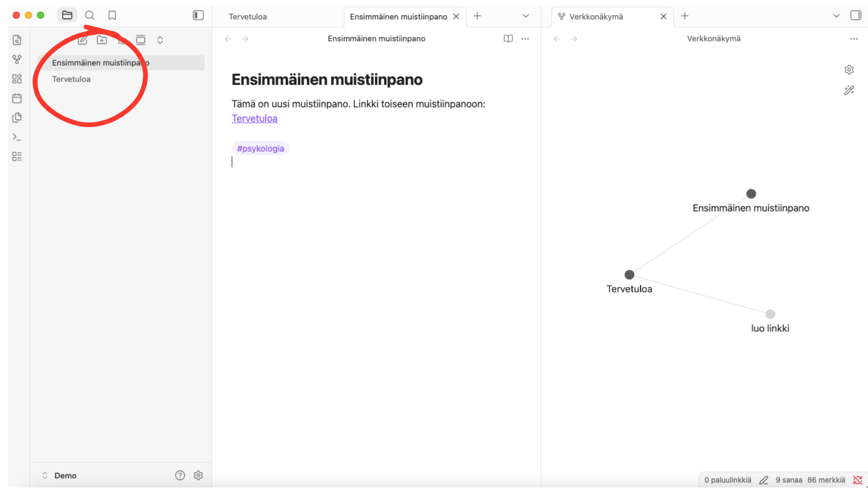868x488 pixels.
Task: Create new folder icon
Action: click(x=102, y=40)
